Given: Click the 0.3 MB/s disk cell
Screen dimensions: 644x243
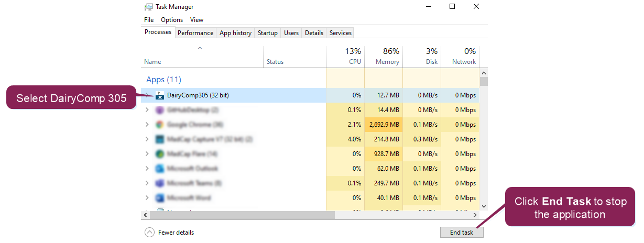Looking at the screenshot, I should (421, 139).
